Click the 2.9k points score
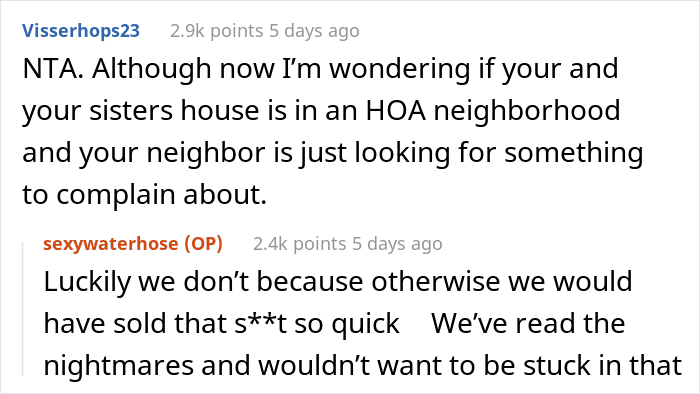This screenshot has width=700, height=394. (217, 31)
